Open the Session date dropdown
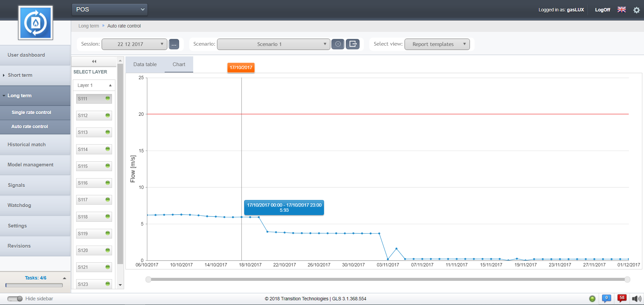 coord(134,44)
